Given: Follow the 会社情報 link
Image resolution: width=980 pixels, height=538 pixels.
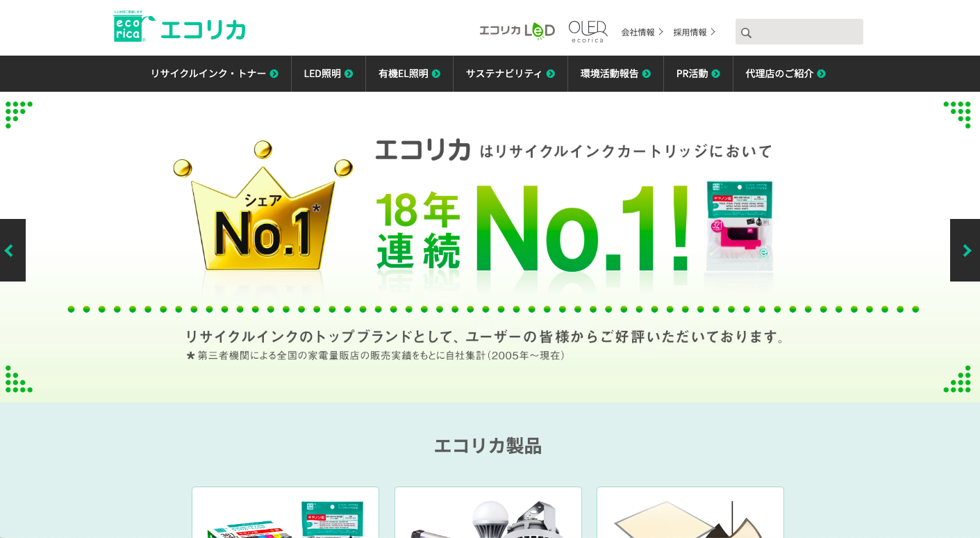Looking at the screenshot, I should tap(642, 32).
